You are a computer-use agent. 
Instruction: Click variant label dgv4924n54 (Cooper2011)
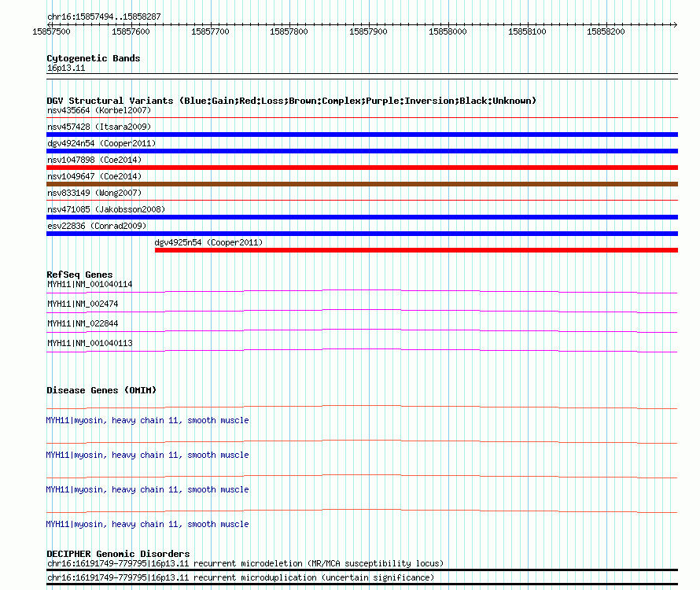click(x=101, y=143)
